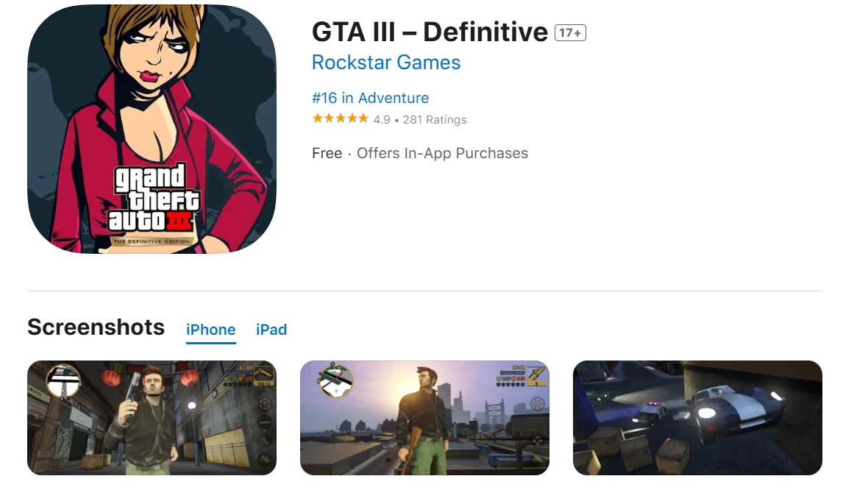Click the GTA III app icon artwork
The image size is (868, 490).
pos(152,129)
